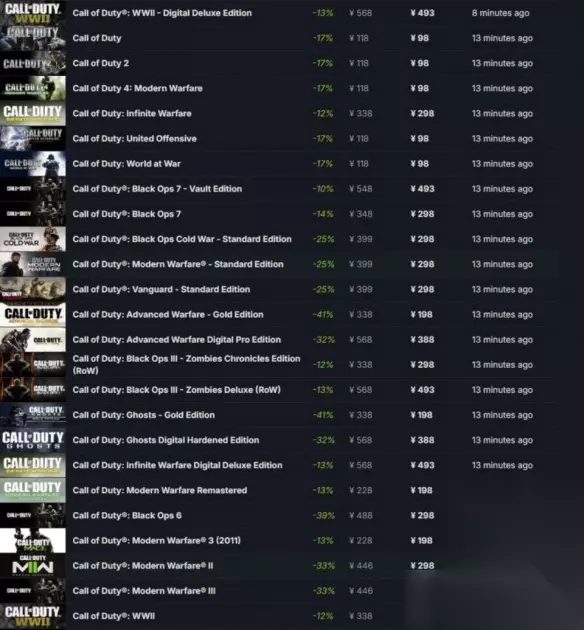
Task: Click the Modern Warfare II thumbnail
Action: (x=33, y=565)
